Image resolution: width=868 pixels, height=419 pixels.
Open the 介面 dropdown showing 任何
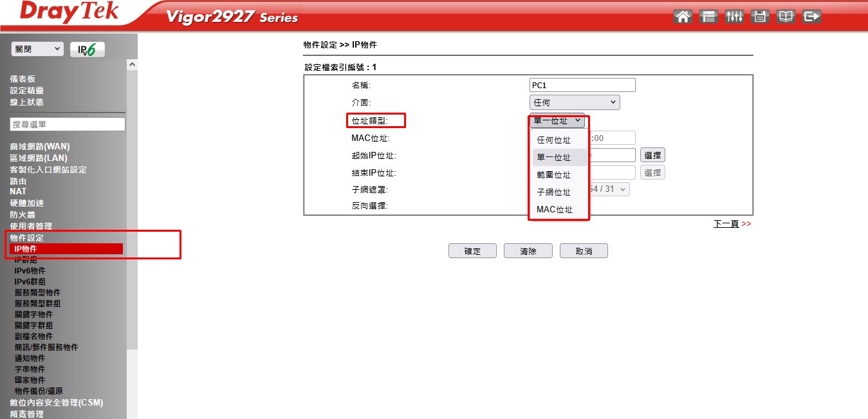(574, 102)
